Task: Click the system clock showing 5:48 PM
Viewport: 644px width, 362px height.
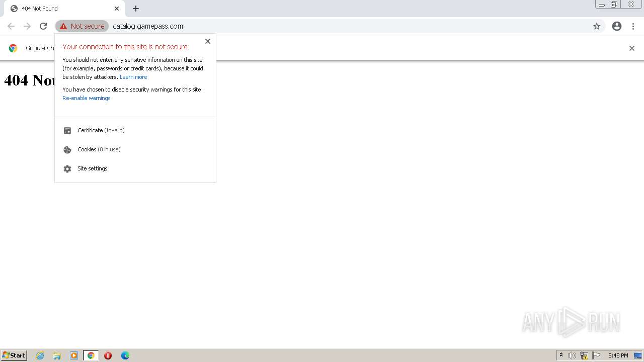Action: (618, 355)
